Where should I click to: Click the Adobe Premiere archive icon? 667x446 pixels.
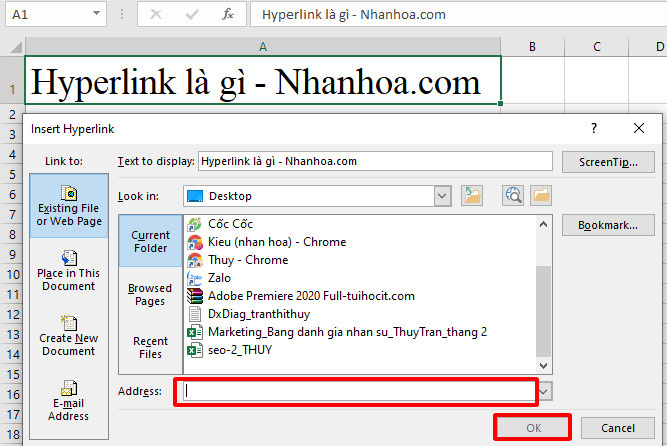195,296
